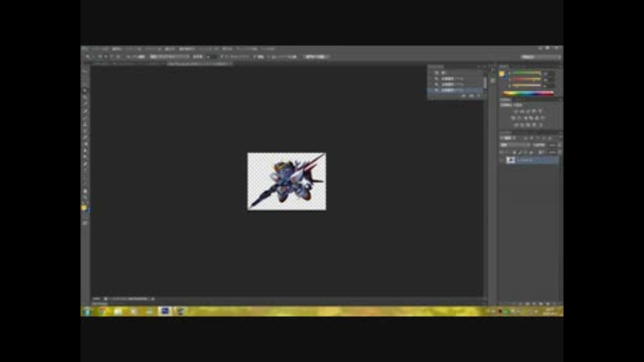This screenshot has height=362, width=644.
Task: Pick a color from the spectrum ramp
Action: coord(528,94)
